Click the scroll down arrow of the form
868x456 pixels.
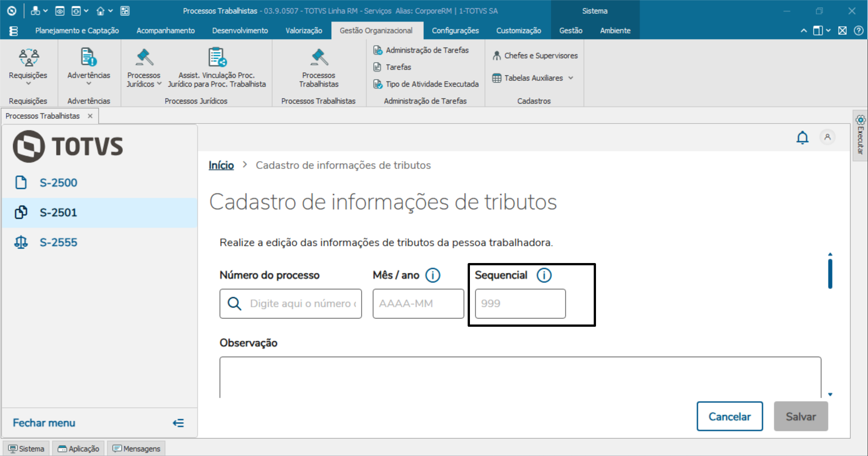tap(830, 395)
